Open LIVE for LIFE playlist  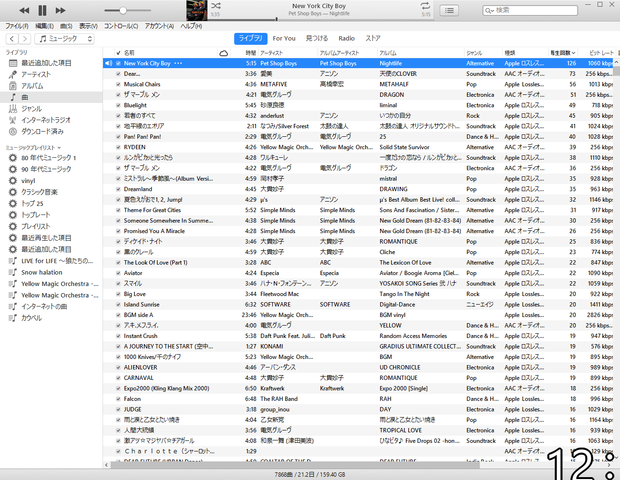pyautogui.click(x=57, y=261)
